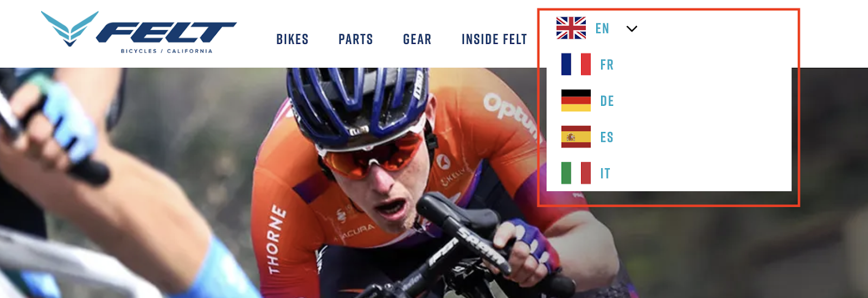Click the Bicycles / California tagline
This screenshot has width=868, height=298.
coord(167,51)
